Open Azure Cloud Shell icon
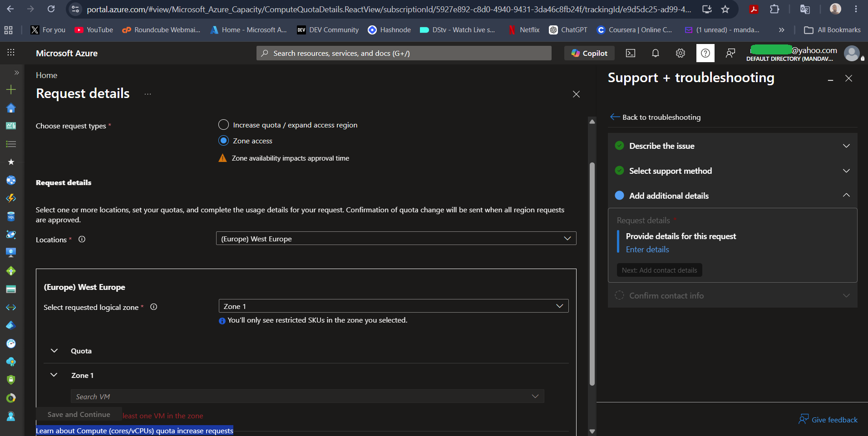 click(631, 53)
